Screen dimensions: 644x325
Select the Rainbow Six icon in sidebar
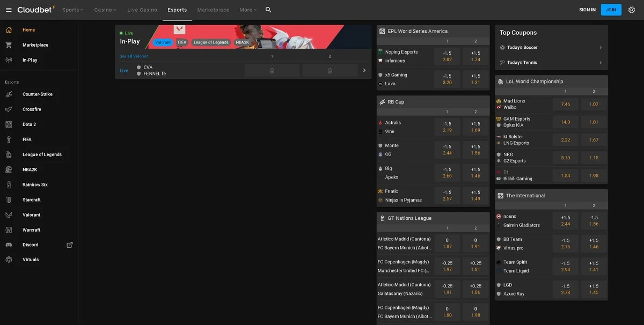click(9, 184)
